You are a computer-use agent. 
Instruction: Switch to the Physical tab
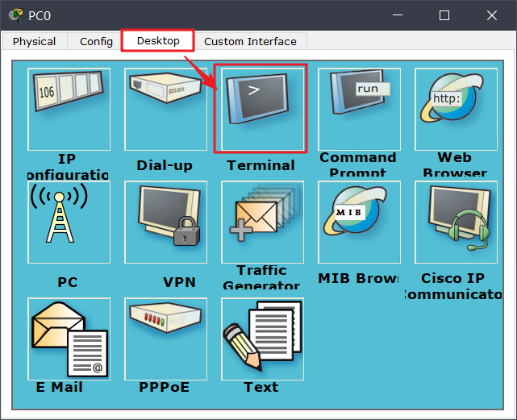click(x=35, y=41)
